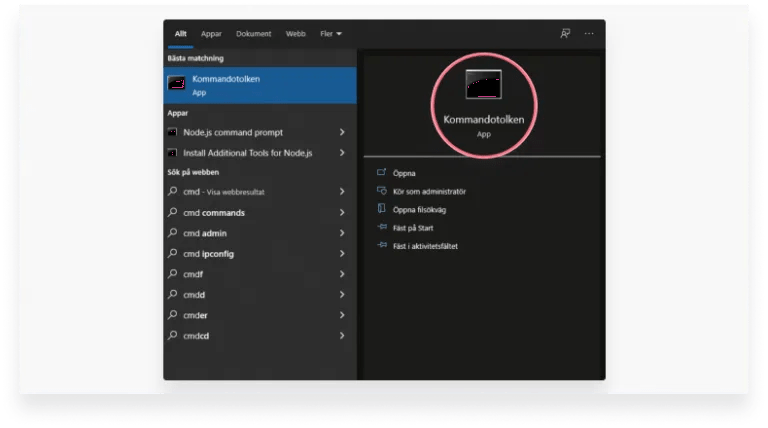The image size is (768, 428).
Task: Click the search icon beside cmder
Action: [x=172, y=315]
